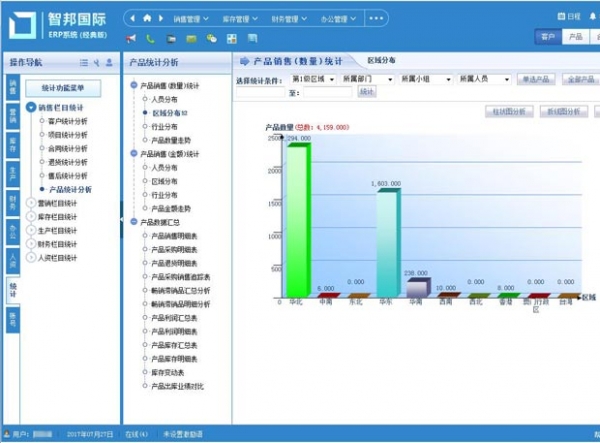Select the 统计 vertical sidebar tab
This screenshot has height=443, width=600.
(x=13, y=290)
